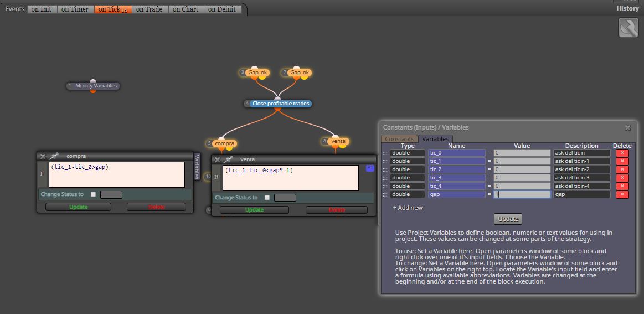Open the wrench settings icon
This screenshot has height=314, width=644.
(628, 28)
